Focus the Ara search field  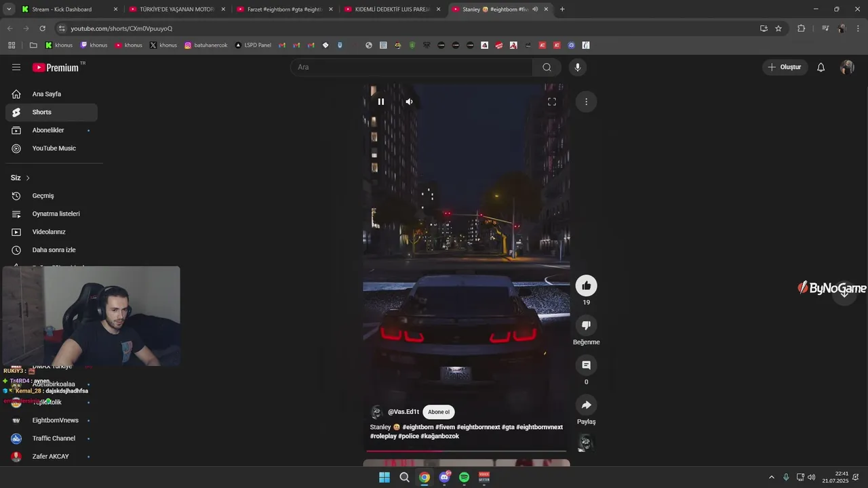pos(412,67)
